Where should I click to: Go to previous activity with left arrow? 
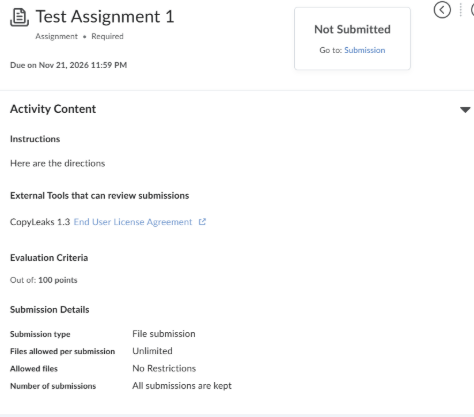(442, 10)
